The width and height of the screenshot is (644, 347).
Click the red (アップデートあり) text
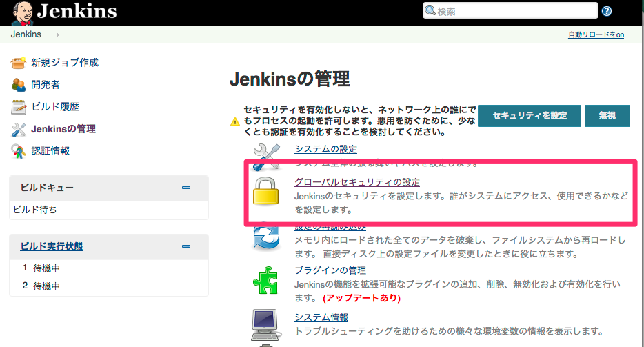click(361, 298)
